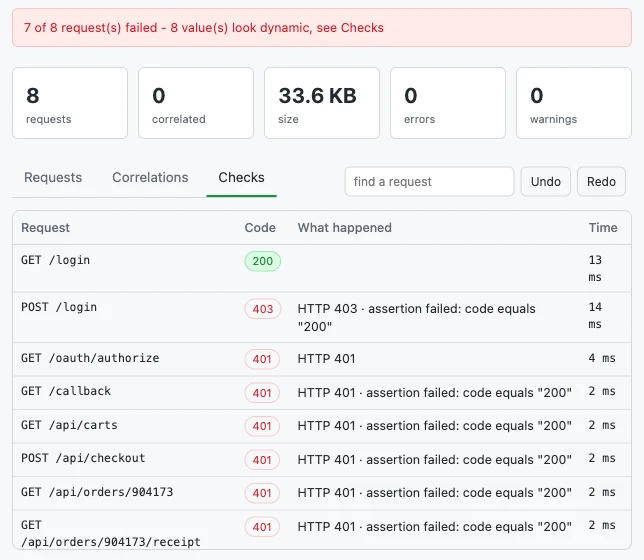Select the POST /login row
Image resolution: width=644 pixels, height=560 pixels.
[322, 317]
